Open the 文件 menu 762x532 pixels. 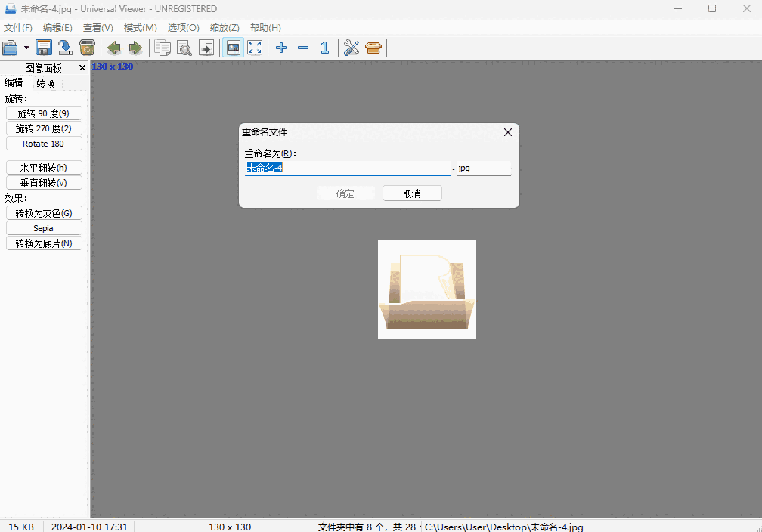point(17,27)
